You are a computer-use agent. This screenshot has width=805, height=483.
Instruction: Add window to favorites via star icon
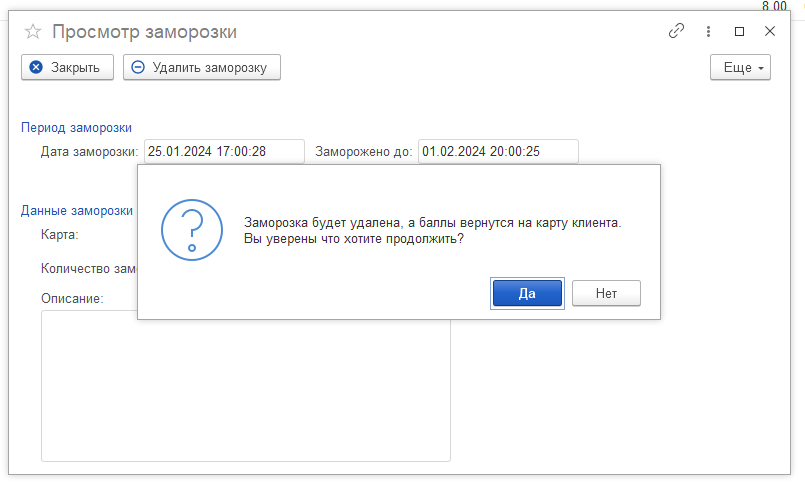coord(33,32)
